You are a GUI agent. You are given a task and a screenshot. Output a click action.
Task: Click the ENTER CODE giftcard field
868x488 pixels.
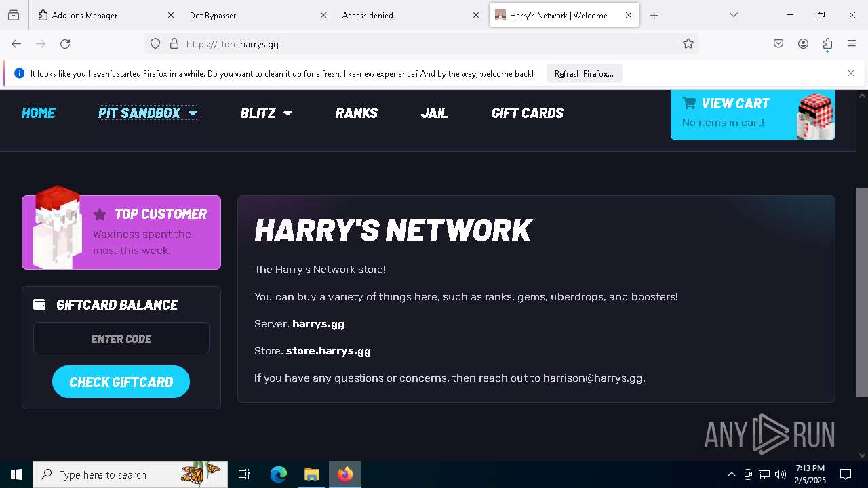click(x=121, y=338)
